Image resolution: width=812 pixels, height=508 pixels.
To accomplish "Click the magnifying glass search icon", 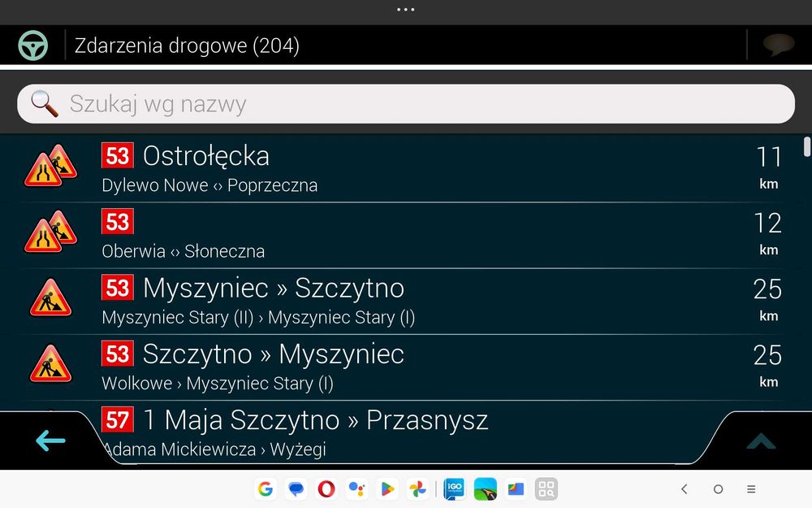I will 44,104.
